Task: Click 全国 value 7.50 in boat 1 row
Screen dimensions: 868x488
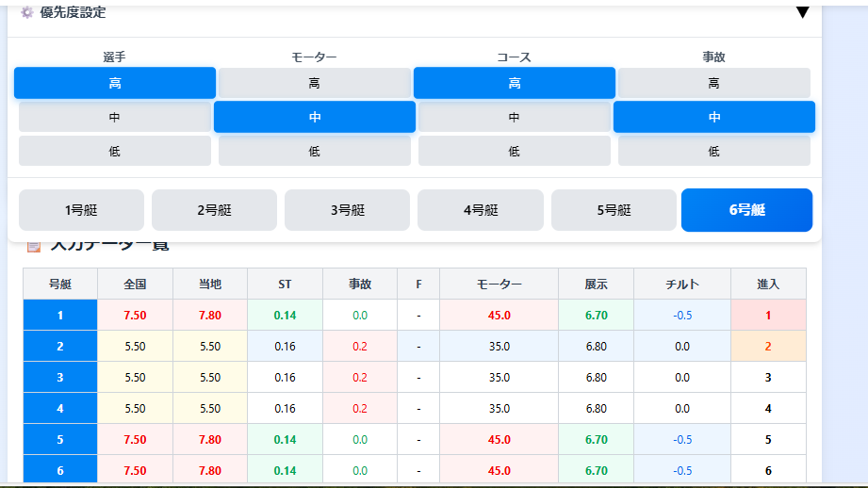Action: point(135,316)
